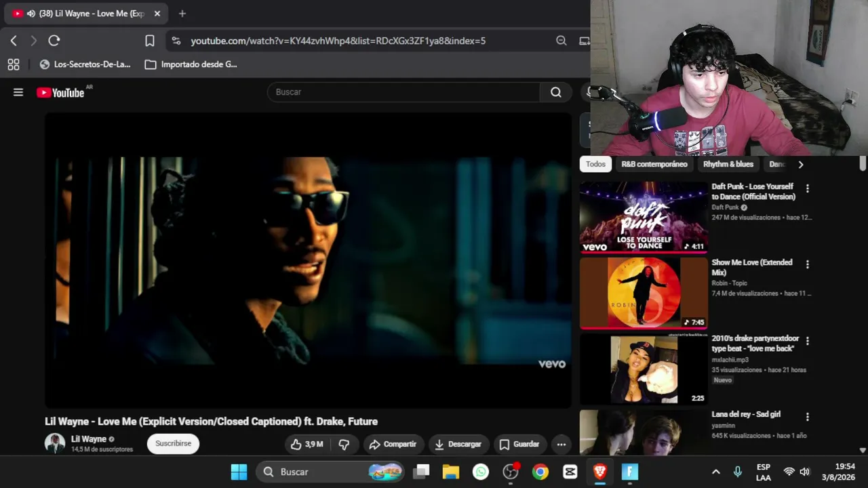Click the Guardar save button

pos(519,445)
